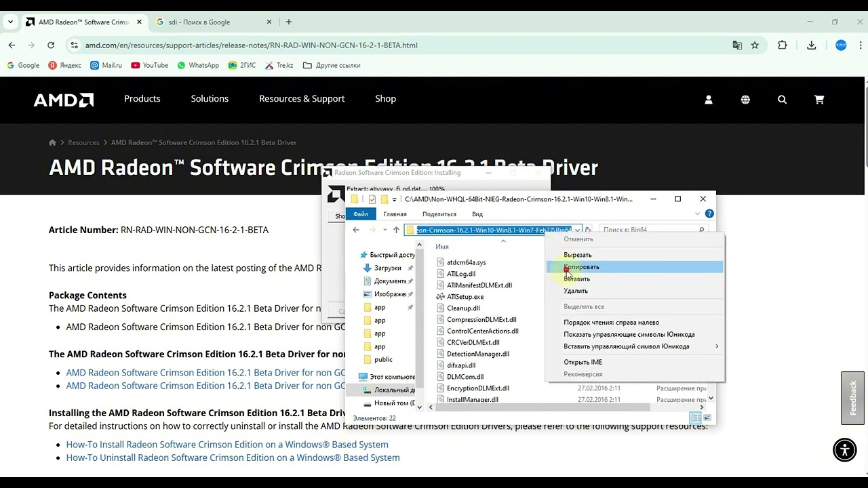
Task: Bookmark this page with the star icon
Action: (x=755, y=45)
